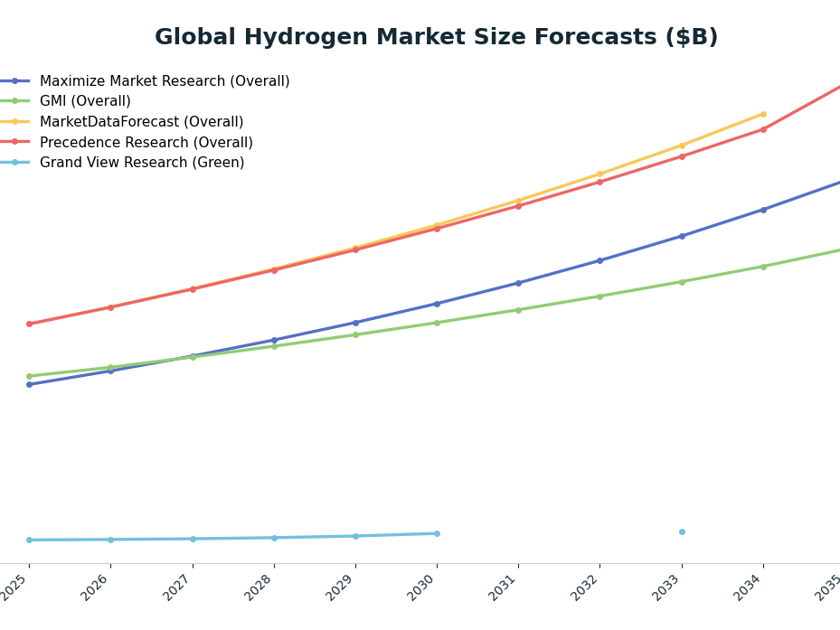Select the Grand View Research (Green) legend label
The height and width of the screenshot is (630, 840).
pos(142,163)
